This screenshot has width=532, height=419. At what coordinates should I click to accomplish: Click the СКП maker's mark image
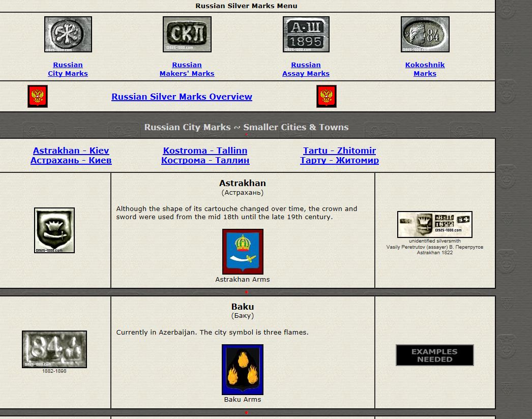187,35
